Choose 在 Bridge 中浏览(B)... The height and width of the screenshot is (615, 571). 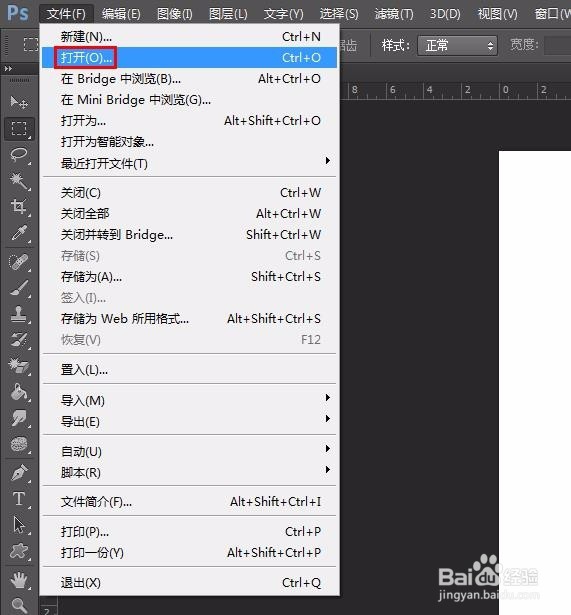[x=190, y=79]
